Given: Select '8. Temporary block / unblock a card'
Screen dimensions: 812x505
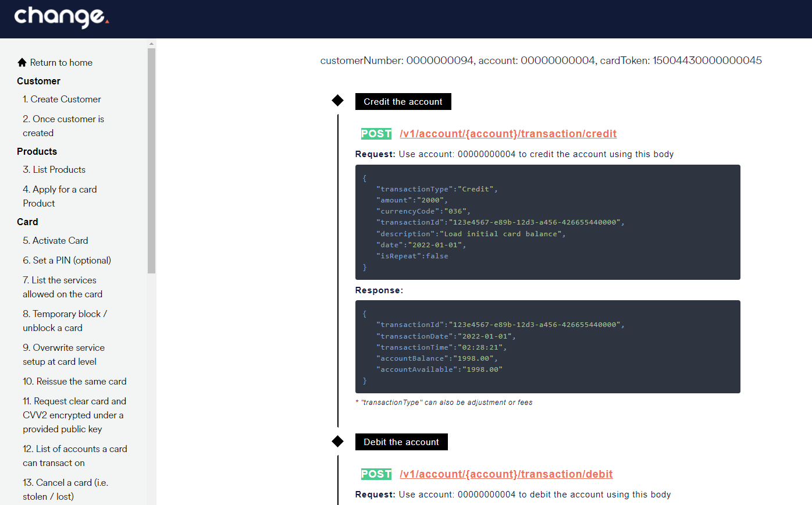Looking at the screenshot, I should coord(65,321).
